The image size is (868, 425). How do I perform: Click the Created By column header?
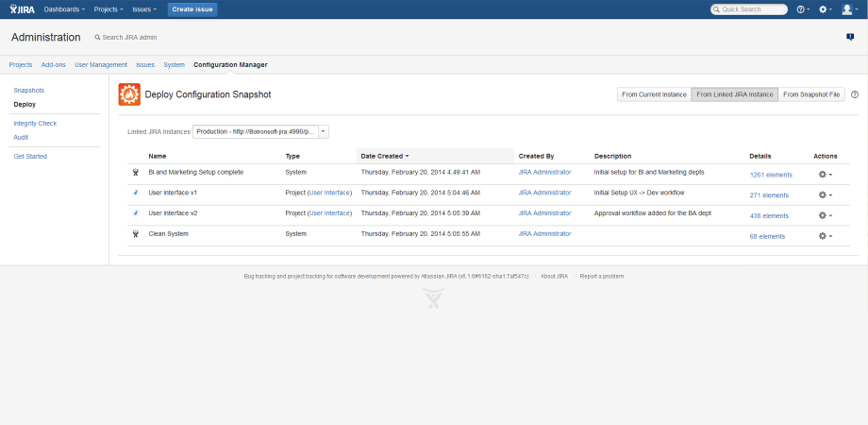click(x=537, y=156)
